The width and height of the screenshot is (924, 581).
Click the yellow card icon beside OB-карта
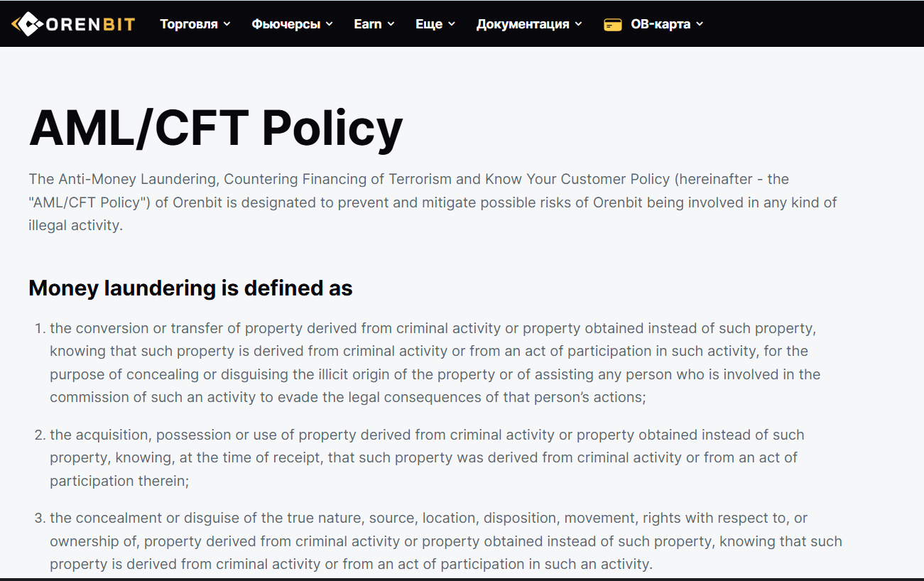[x=612, y=24]
